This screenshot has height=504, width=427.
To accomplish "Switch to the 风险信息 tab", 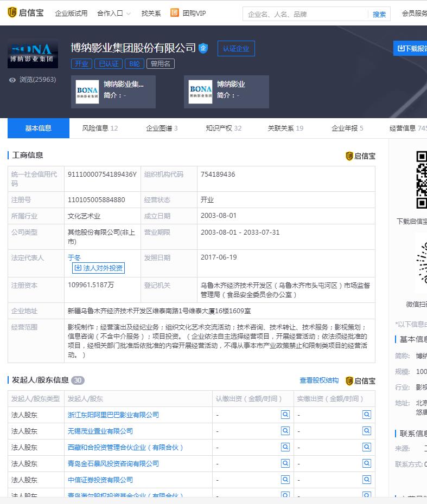I will click(100, 128).
